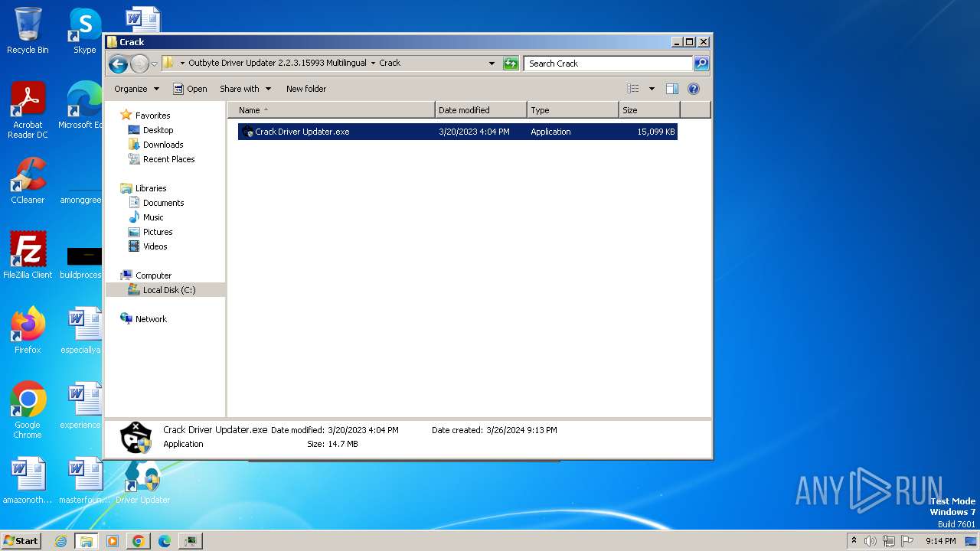Click the Refresh button next to address bar
Viewport: 980px width, 551px height.
pyautogui.click(x=511, y=64)
